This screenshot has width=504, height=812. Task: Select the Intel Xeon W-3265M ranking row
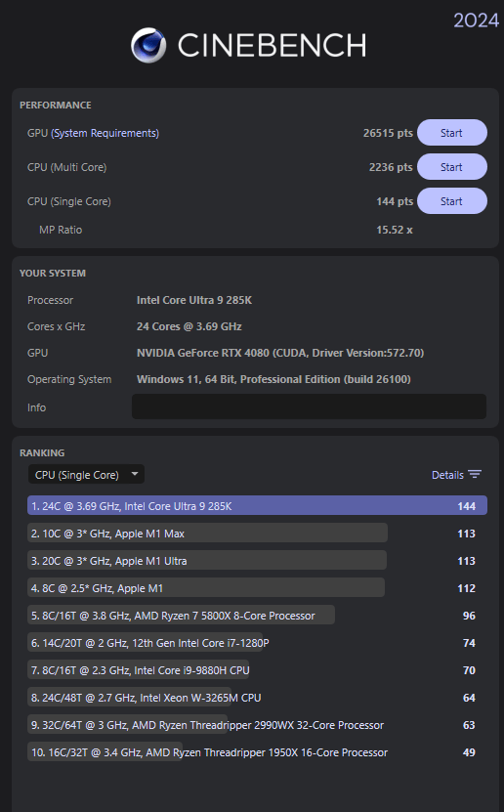257,698
